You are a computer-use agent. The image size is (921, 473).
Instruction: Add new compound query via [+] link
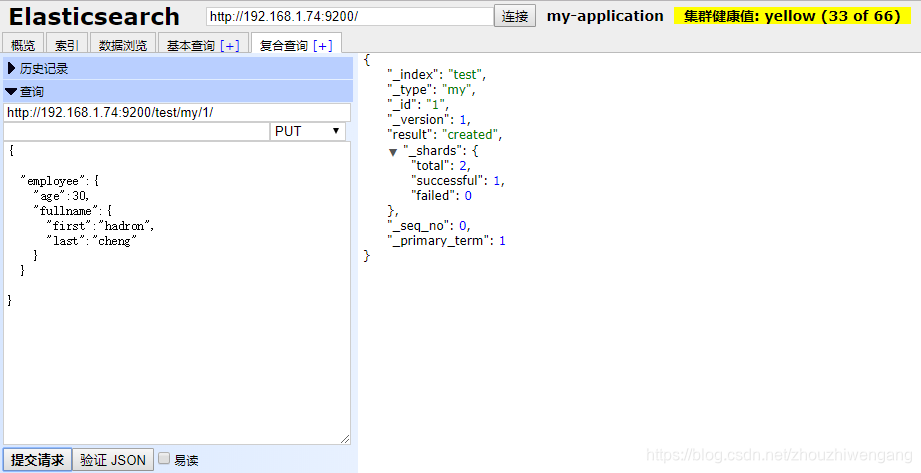(x=322, y=45)
